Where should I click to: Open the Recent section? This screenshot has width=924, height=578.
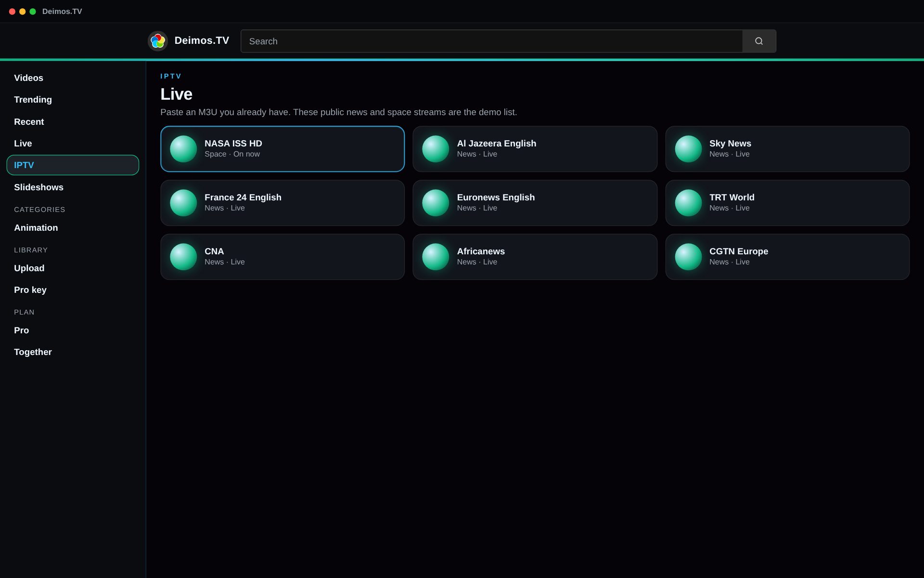[73, 122]
